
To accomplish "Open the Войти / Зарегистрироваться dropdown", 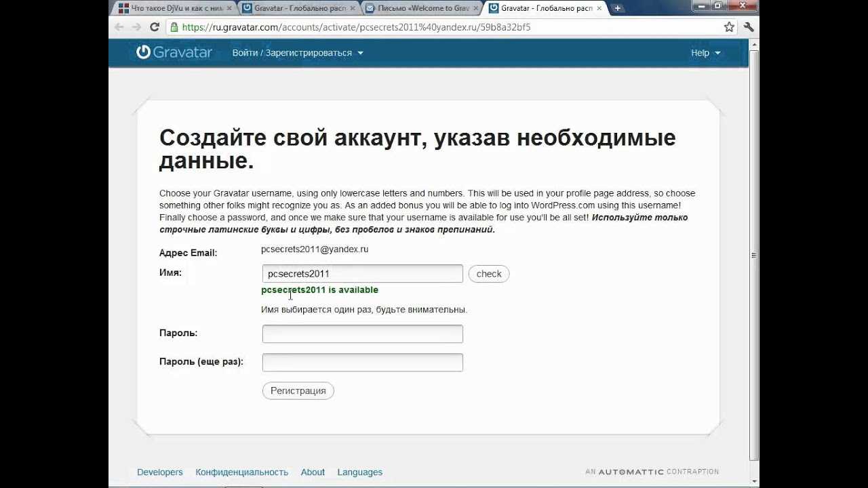I will click(298, 53).
